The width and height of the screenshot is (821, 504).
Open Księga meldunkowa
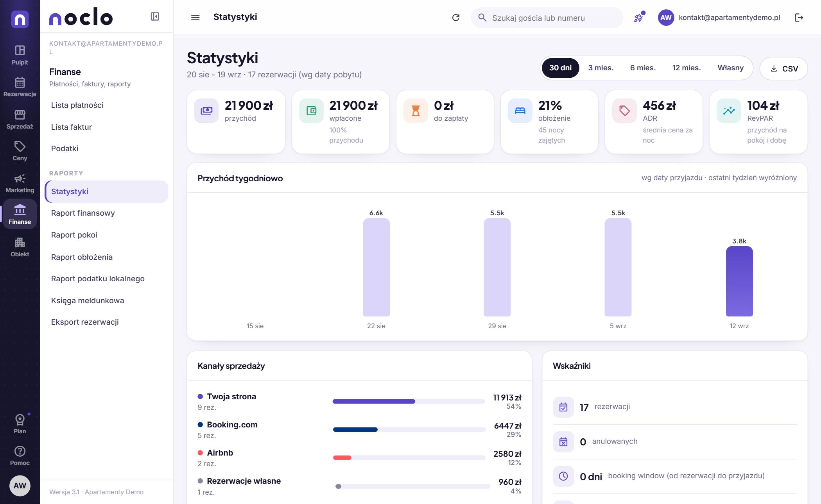point(106,300)
